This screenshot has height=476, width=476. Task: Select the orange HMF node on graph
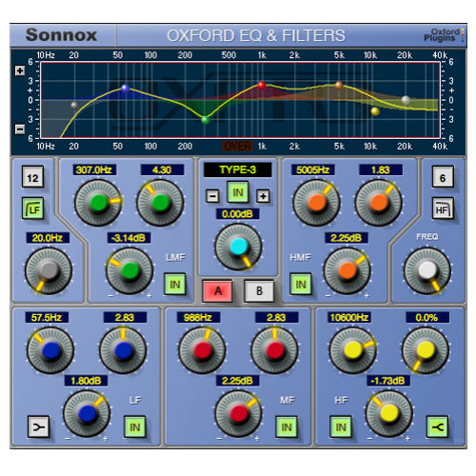[339, 85]
